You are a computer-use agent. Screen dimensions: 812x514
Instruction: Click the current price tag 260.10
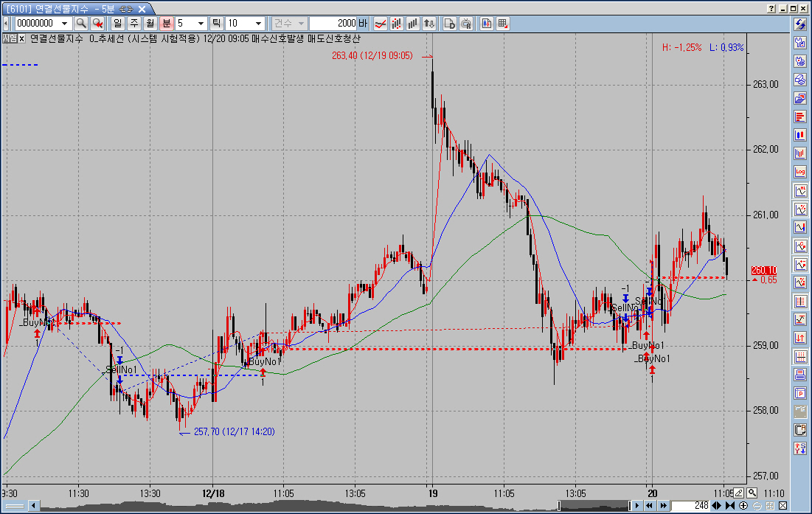(764, 271)
